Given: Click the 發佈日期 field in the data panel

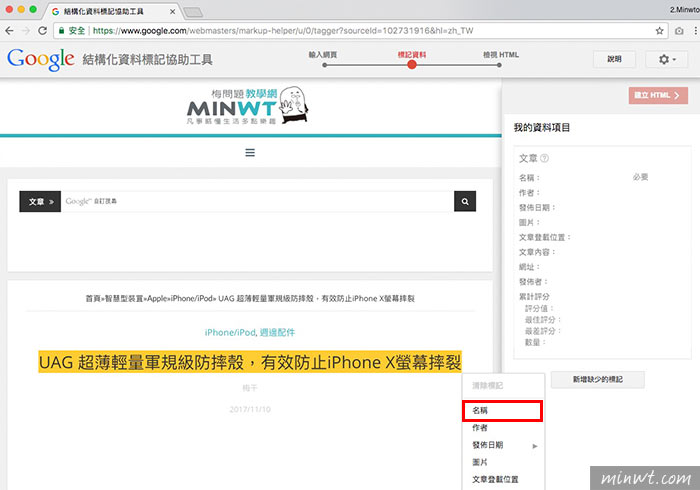Looking at the screenshot, I should (537, 208).
